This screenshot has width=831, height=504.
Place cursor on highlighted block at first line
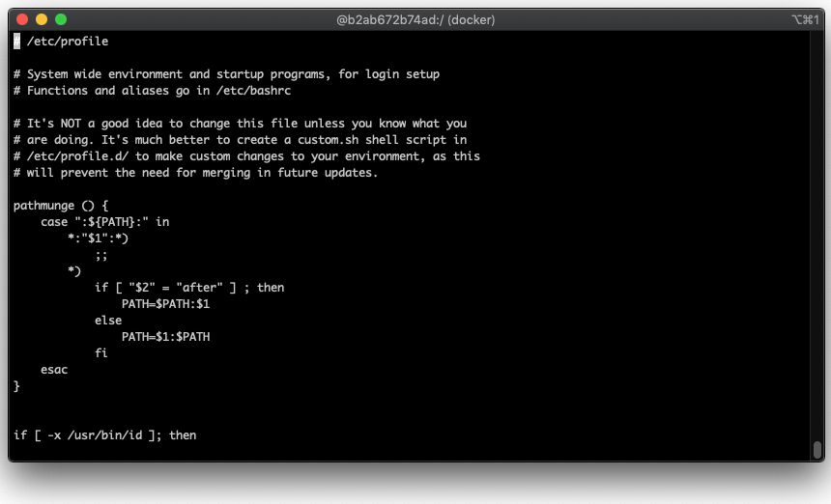[x=16, y=42]
